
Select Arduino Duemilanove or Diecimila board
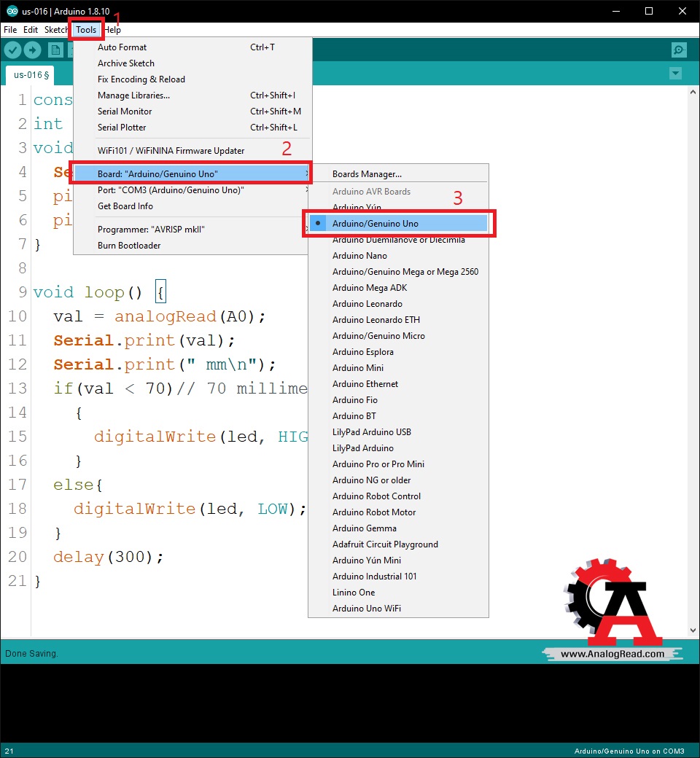click(398, 240)
